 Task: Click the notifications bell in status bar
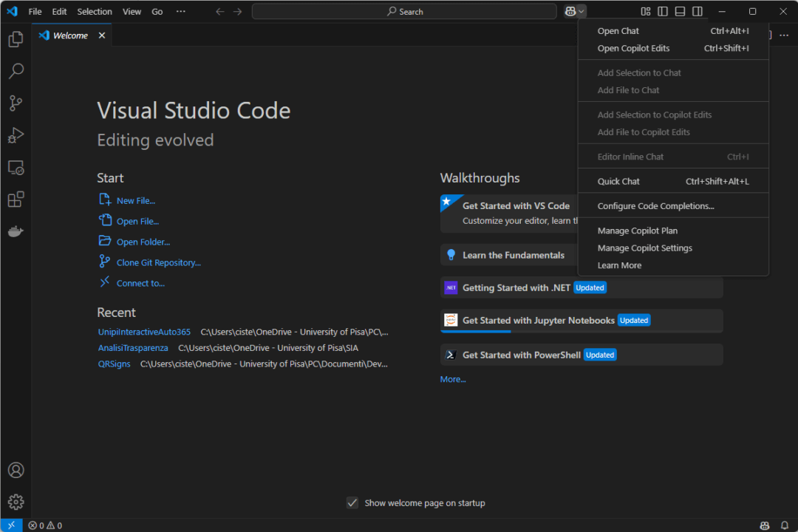pos(784,525)
